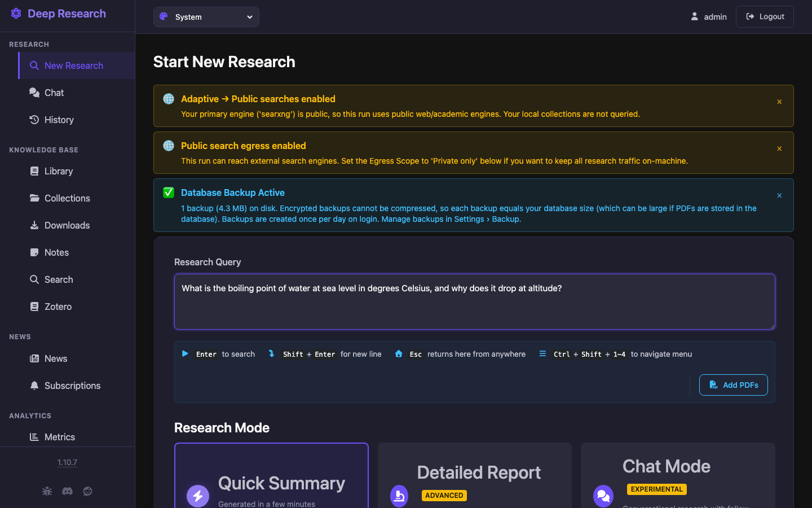Open the History page
Image resolution: width=812 pixels, height=508 pixels.
coord(77,120)
